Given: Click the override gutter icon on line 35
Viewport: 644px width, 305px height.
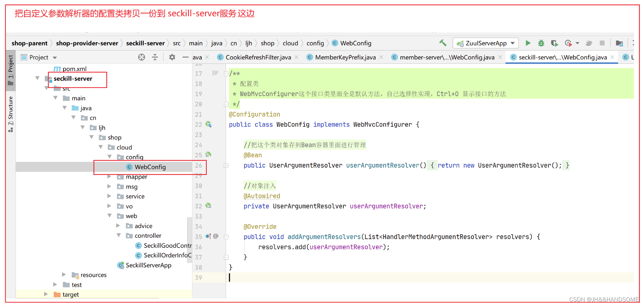Looking at the screenshot, I should pos(208,236).
